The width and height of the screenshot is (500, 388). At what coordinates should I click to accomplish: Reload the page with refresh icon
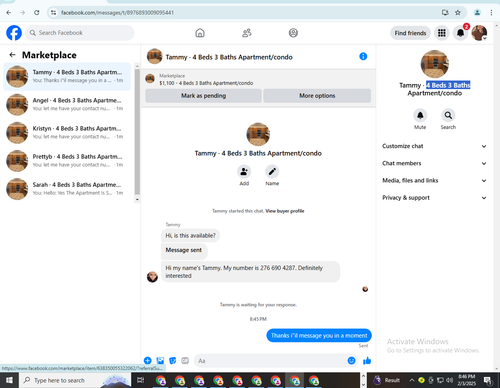(37, 13)
